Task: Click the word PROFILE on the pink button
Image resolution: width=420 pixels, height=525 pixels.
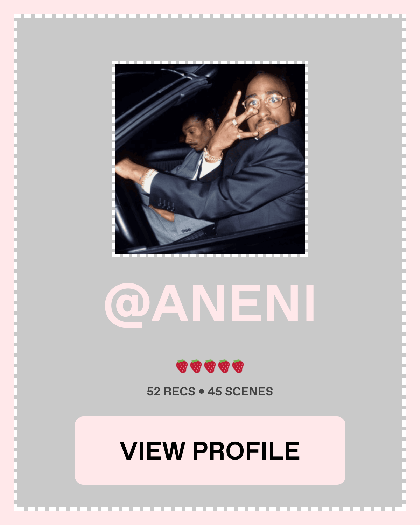Action: [246, 450]
